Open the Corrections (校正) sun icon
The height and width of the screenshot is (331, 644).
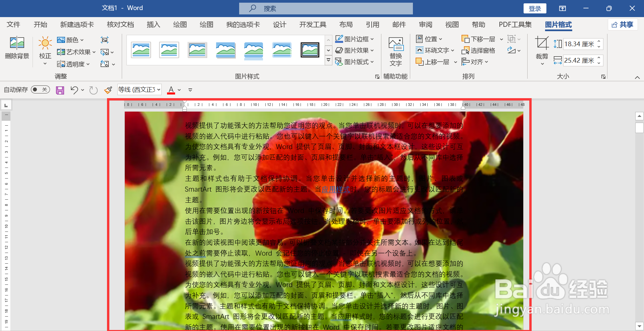coord(45,43)
